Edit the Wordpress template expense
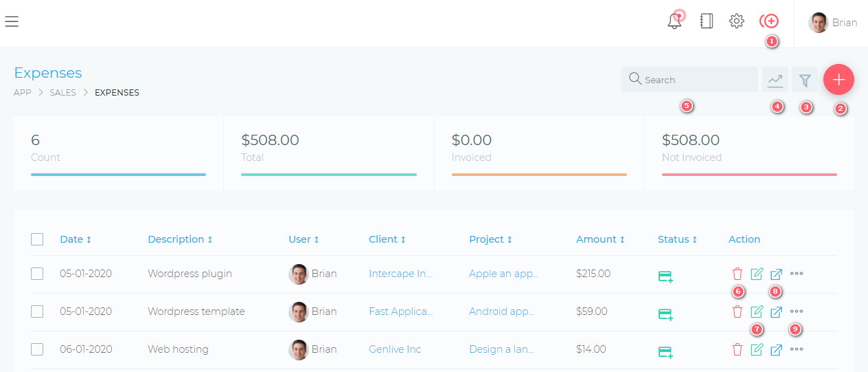868x372 pixels. click(x=757, y=311)
